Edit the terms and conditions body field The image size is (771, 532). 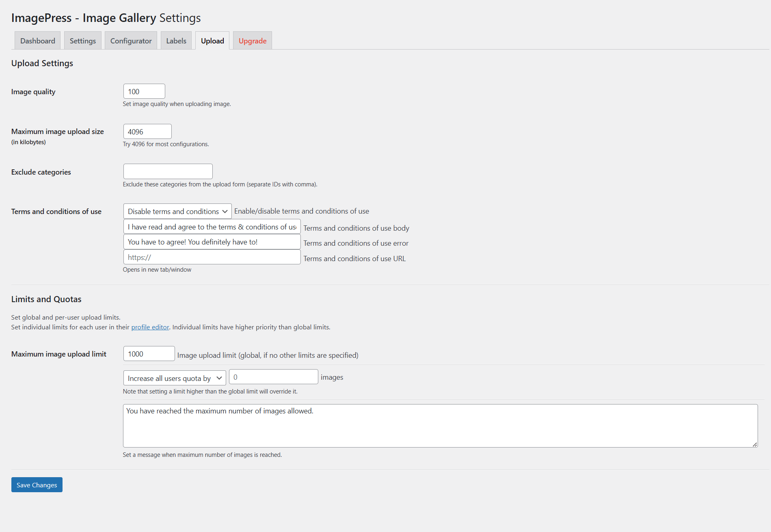(x=212, y=227)
